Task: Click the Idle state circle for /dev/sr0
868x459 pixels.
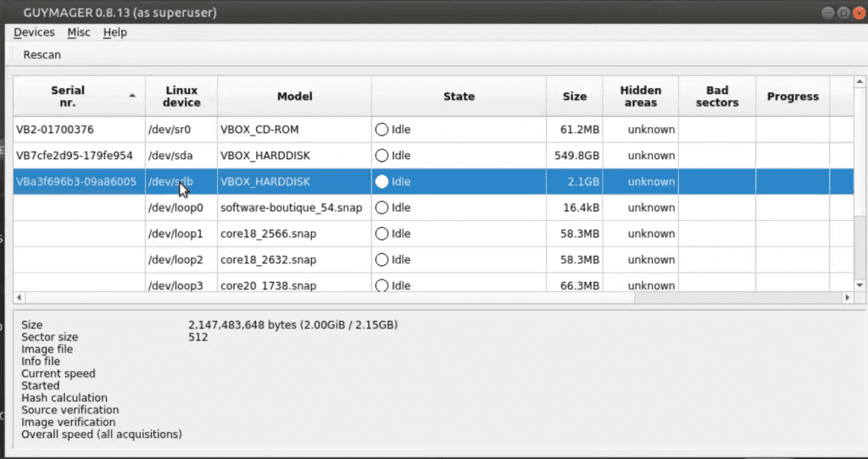Action: (x=381, y=130)
